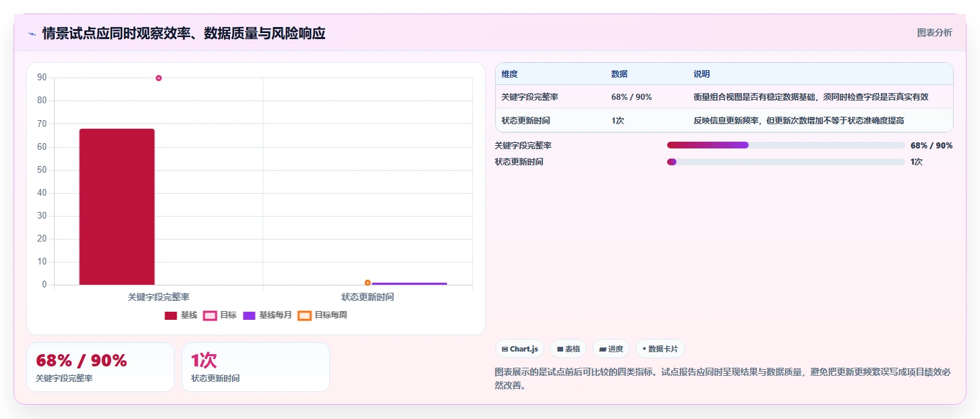Click the 关键字段完整率 label beside progress bar
Screen dimensions: 980x419
[523, 146]
